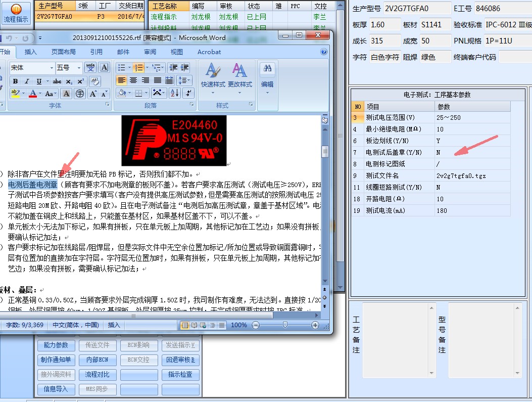Open font dialog launcher in 字体 group
This screenshot has height=402, width=532.
coord(107,105)
